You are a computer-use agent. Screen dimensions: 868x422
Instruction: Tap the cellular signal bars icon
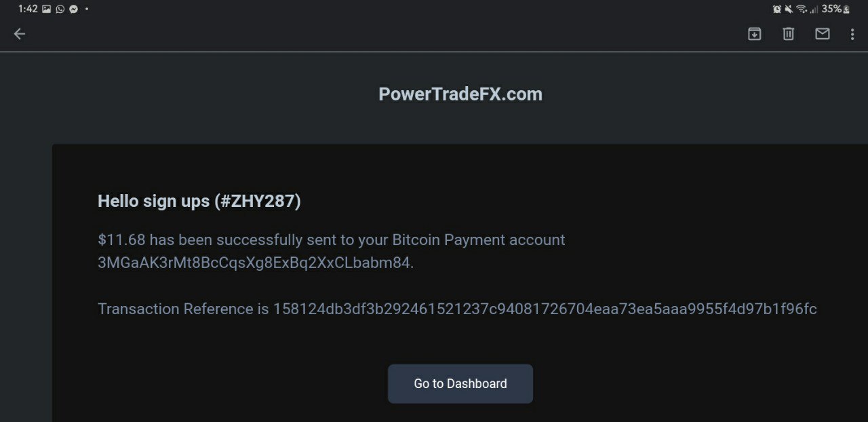pos(813,9)
